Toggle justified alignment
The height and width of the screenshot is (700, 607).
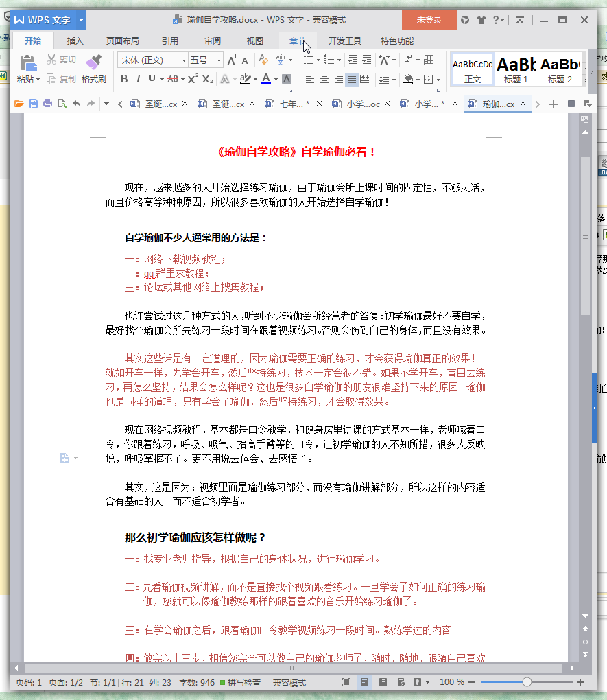[352, 80]
